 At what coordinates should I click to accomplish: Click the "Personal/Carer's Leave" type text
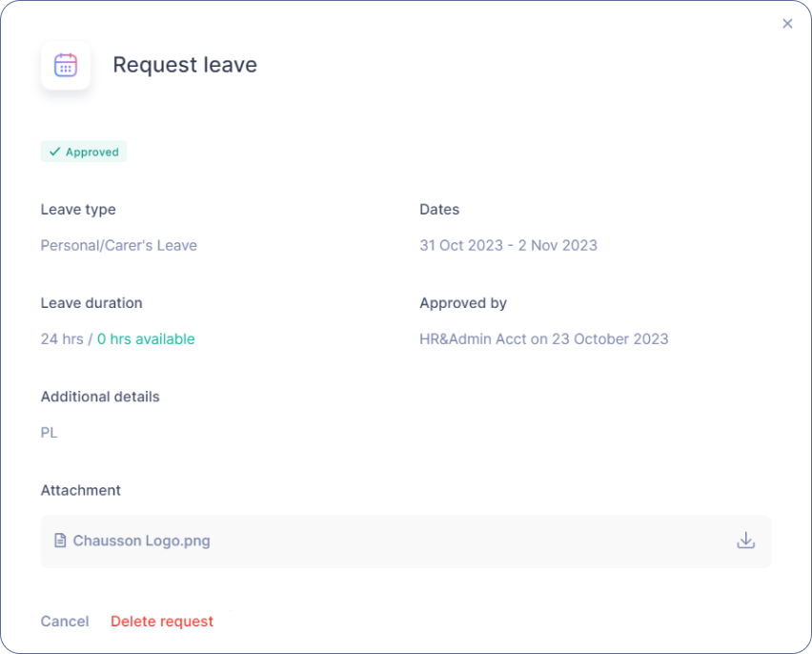point(118,245)
